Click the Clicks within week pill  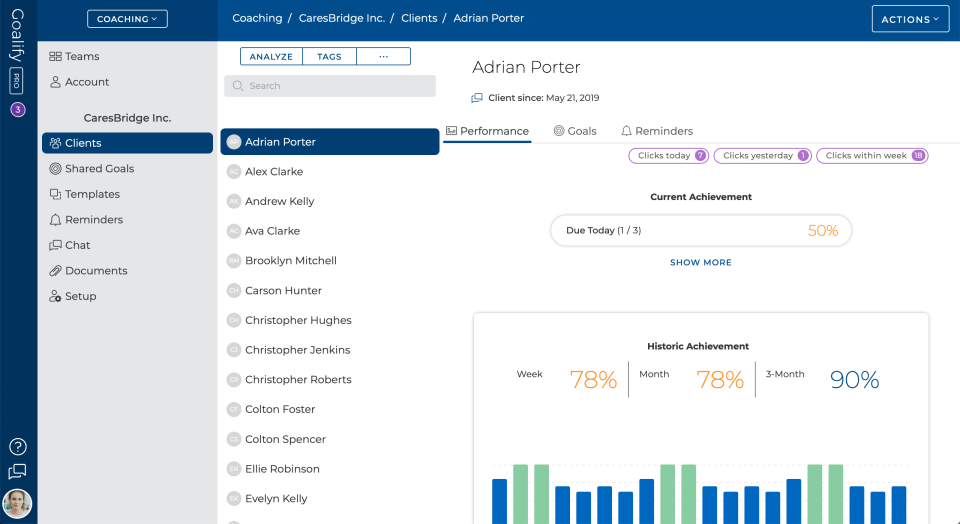click(872, 156)
